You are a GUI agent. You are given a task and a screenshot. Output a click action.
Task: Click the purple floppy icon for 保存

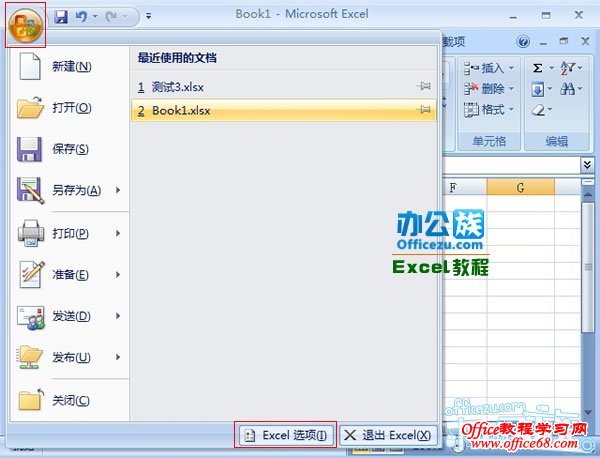coord(29,149)
